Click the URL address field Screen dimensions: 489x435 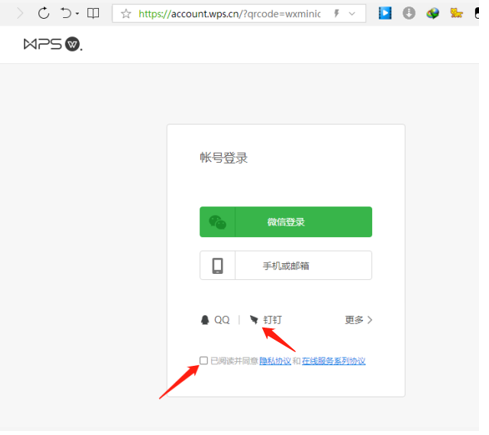[x=229, y=14]
